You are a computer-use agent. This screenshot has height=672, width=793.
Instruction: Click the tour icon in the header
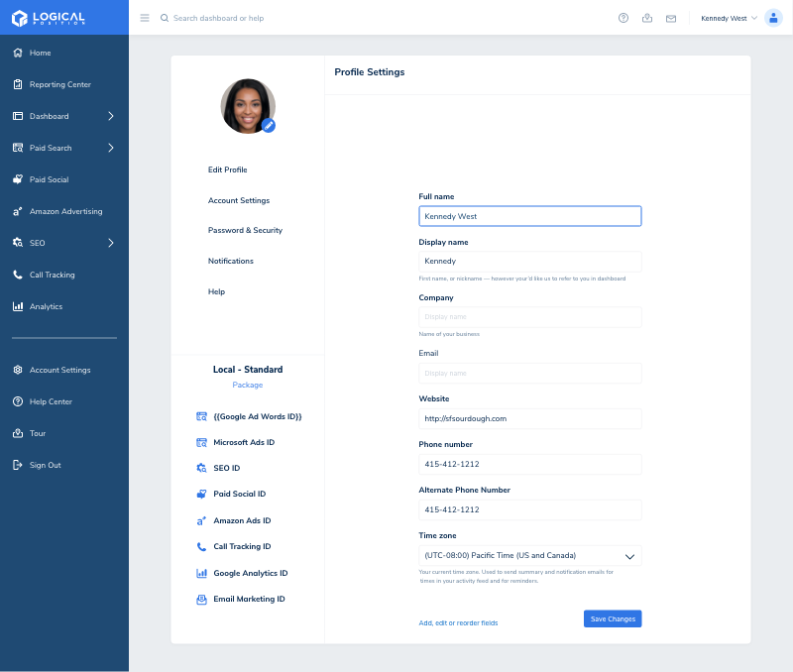click(647, 18)
